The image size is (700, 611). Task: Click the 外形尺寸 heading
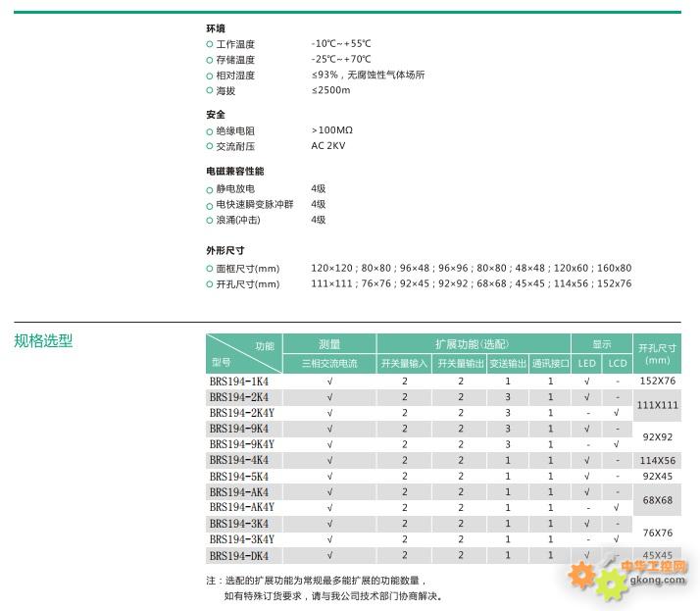pos(225,250)
